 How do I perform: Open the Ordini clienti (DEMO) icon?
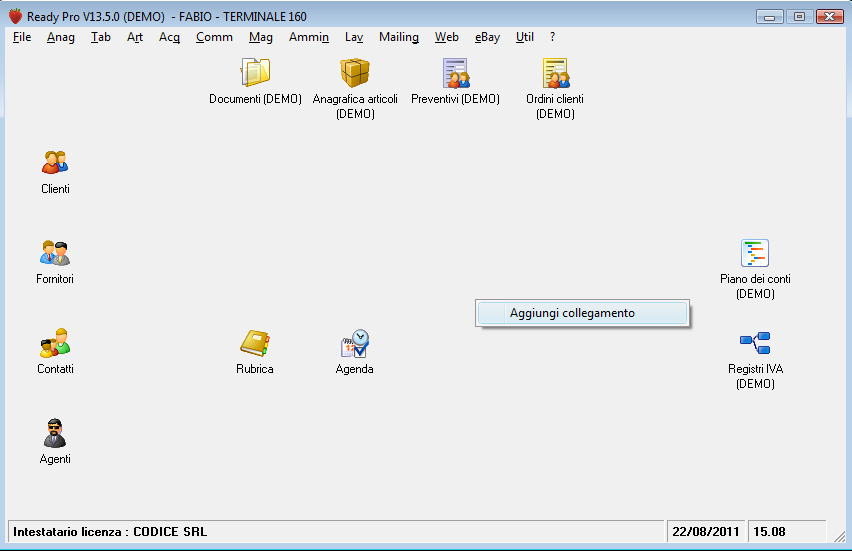tap(555, 73)
